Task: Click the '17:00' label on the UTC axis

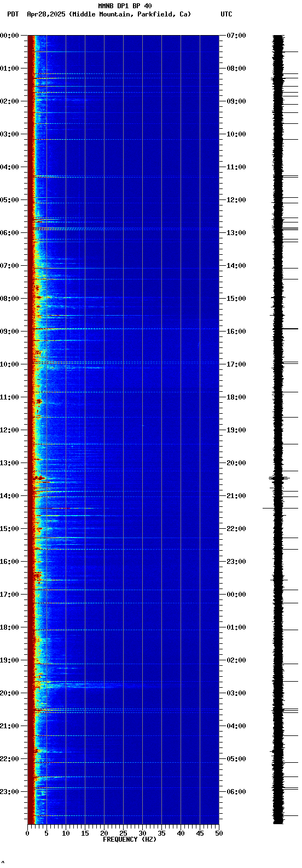Action: point(236,364)
